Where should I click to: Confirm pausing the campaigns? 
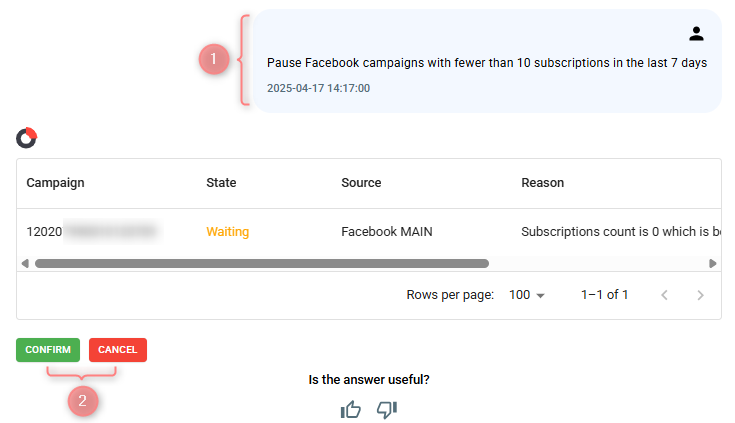[x=48, y=350]
